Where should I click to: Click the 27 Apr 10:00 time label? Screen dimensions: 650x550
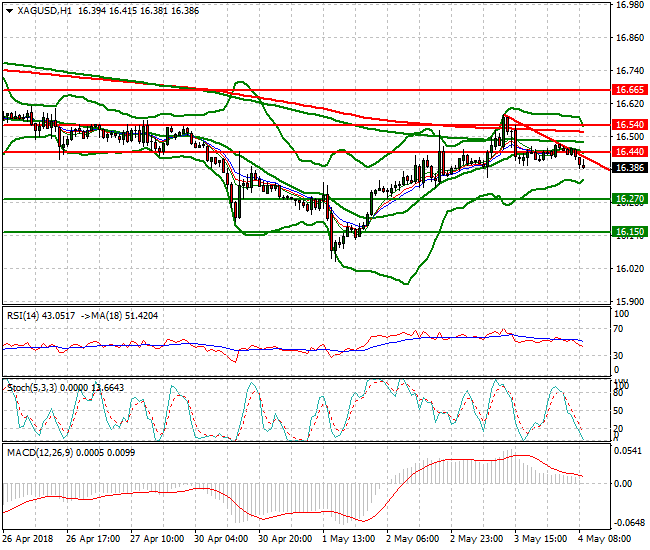coord(157,539)
